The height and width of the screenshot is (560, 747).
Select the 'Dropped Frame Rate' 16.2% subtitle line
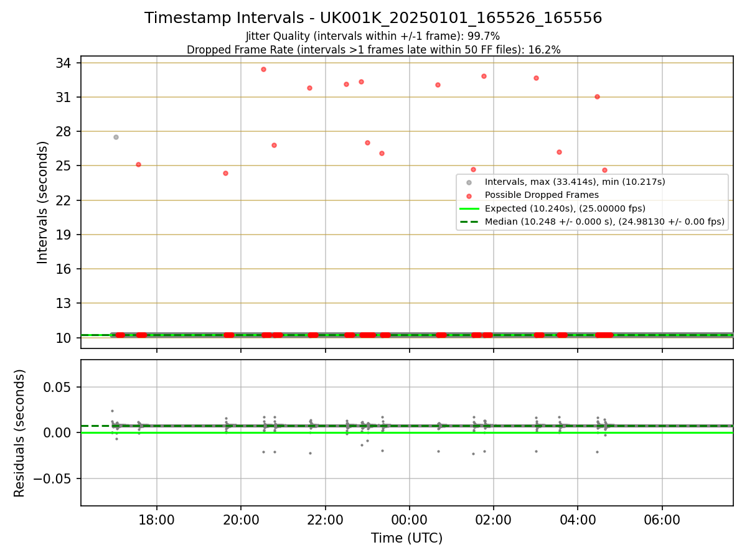[374, 50]
